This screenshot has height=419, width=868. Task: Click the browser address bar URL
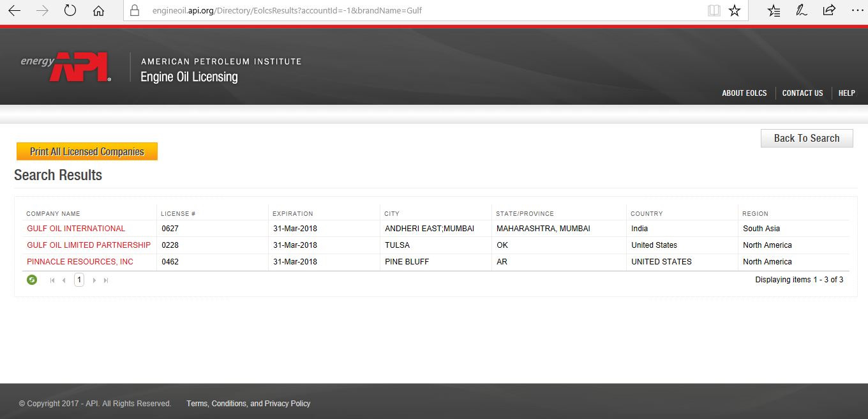tap(287, 10)
